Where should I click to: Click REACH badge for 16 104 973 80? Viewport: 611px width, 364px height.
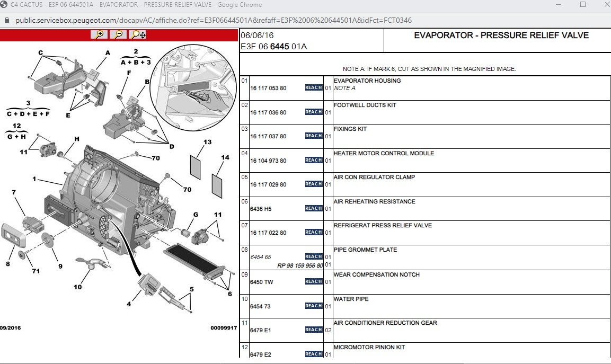[x=314, y=160]
